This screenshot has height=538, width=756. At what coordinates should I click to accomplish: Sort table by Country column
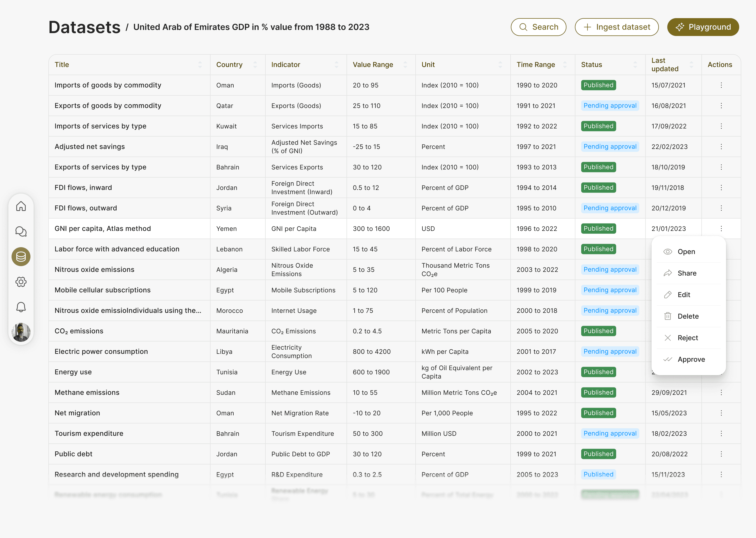click(x=255, y=65)
